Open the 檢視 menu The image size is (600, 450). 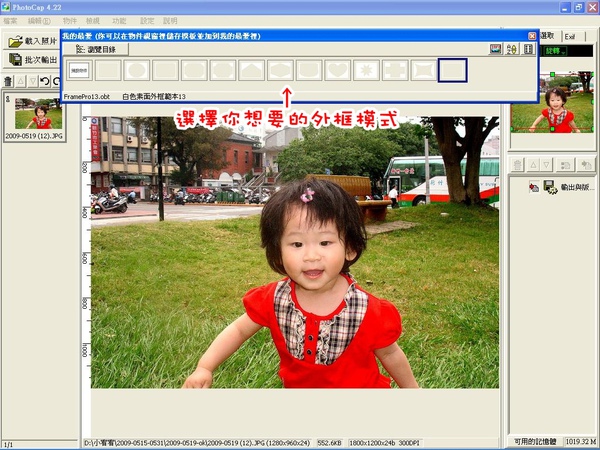pyautogui.click(x=93, y=21)
